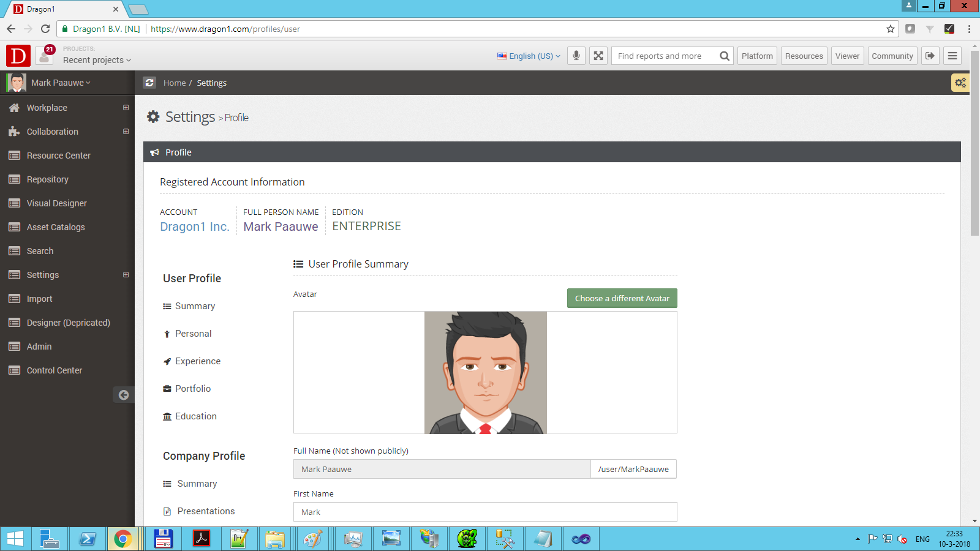Screen dimensions: 980x551
Task: Click the Platform button
Action: pyautogui.click(x=757, y=56)
